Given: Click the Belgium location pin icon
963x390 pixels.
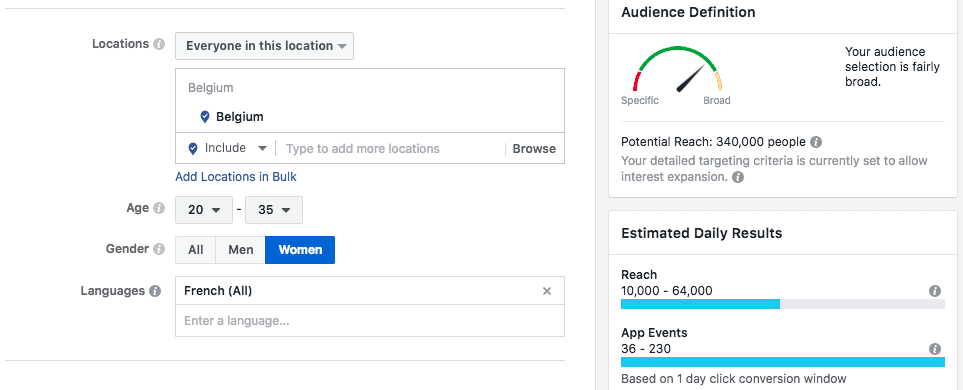Looking at the screenshot, I should (x=205, y=117).
